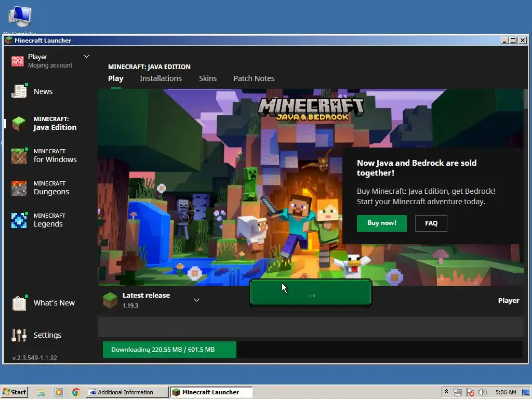Click the 'Now Java and Bedrock are sold together!' headline
Viewport: 532px width, 399px height.
[x=417, y=168]
